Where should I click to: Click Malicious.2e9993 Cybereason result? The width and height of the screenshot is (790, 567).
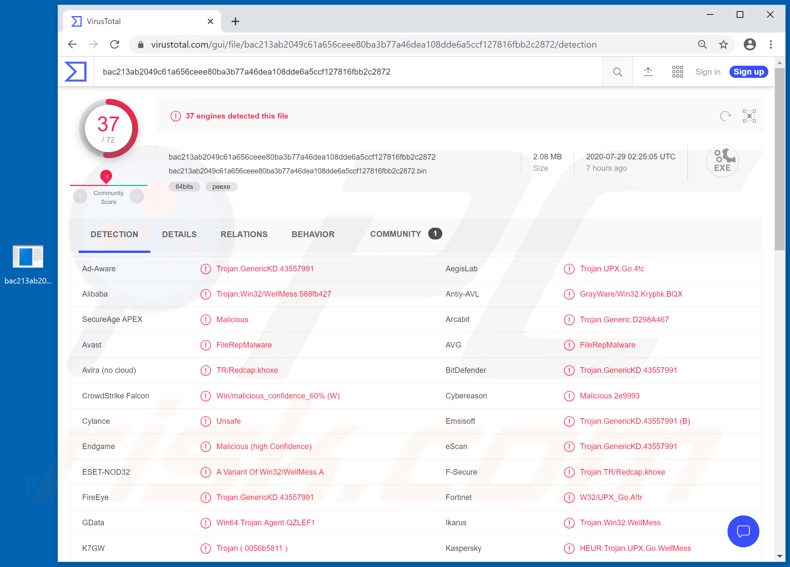click(609, 396)
